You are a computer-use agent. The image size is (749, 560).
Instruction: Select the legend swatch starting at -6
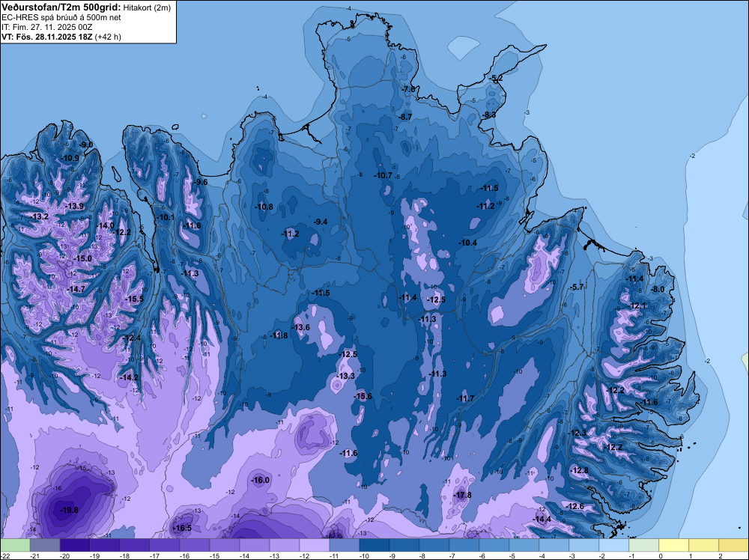click(494, 545)
